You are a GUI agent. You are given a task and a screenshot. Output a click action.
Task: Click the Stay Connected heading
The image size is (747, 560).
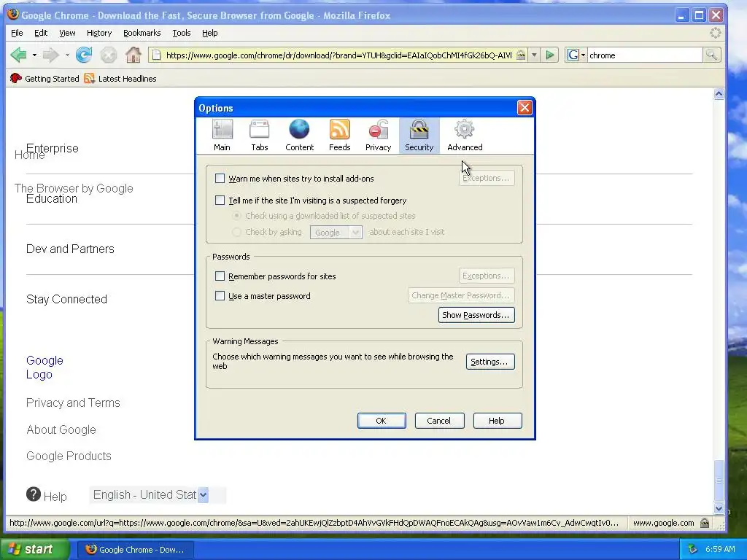pos(66,299)
